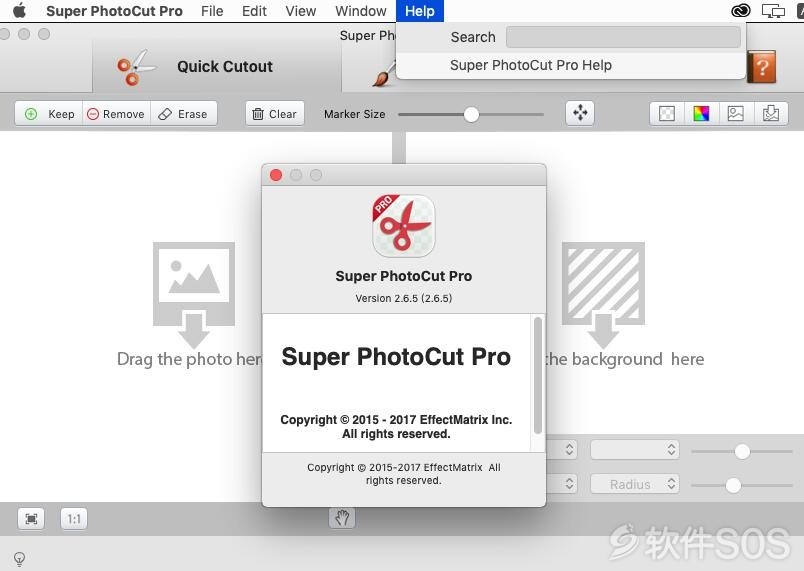The image size is (804, 571).
Task: Click the background drop zone icon
Action: [x=603, y=295]
